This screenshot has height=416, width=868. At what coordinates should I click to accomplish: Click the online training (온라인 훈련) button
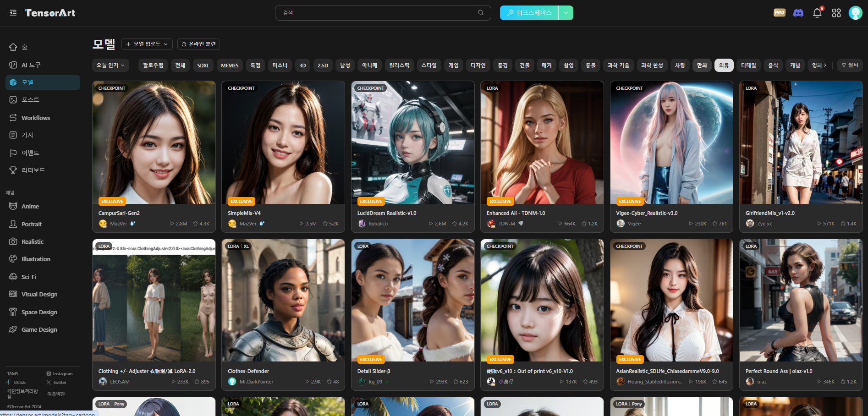[198, 44]
